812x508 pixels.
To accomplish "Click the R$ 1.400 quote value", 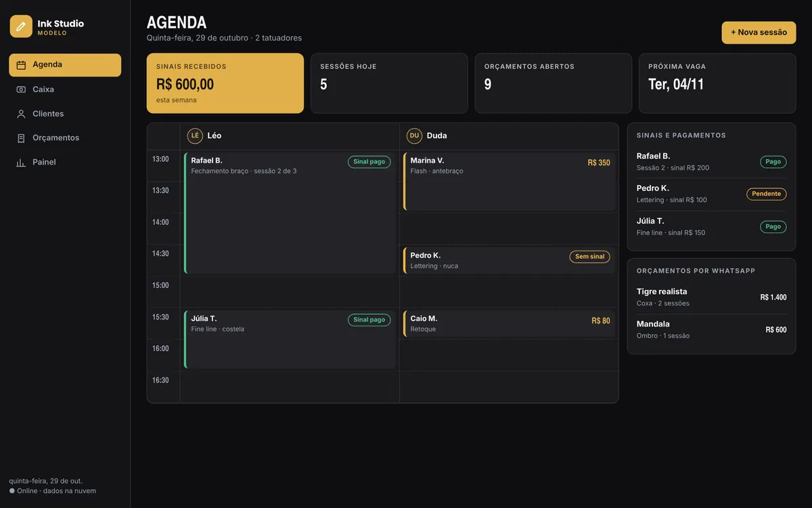I will [x=773, y=297].
